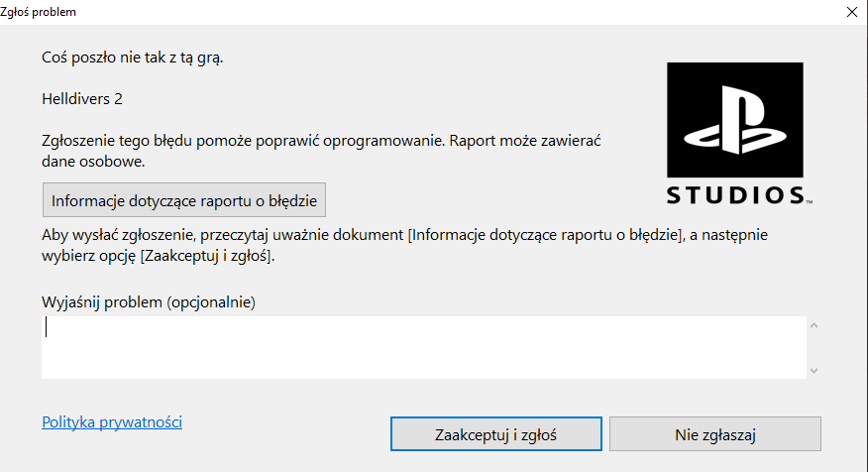Open the Polityka prywatności link
Viewport: 868px width, 472px height.
click(x=112, y=422)
